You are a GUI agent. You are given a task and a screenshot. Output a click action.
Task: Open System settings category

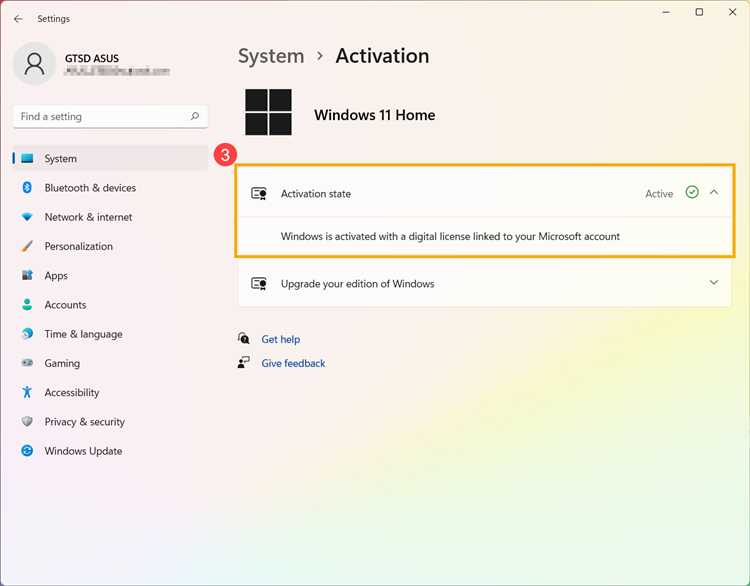pyautogui.click(x=110, y=158)
